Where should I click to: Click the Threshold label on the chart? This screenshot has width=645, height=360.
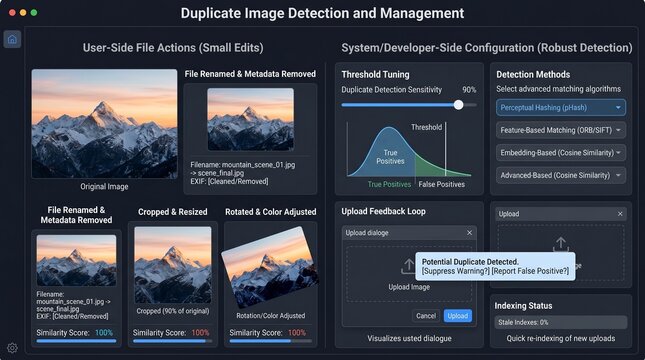[x=427, y=127]
